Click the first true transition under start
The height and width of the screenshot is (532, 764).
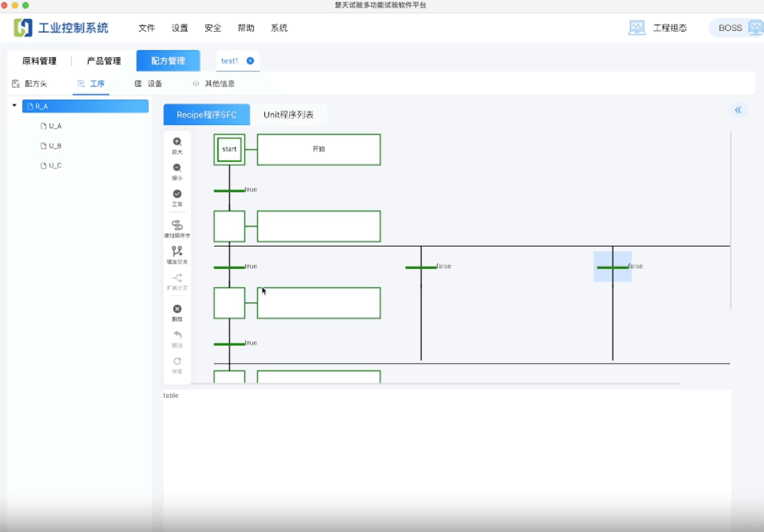(229, 191)
